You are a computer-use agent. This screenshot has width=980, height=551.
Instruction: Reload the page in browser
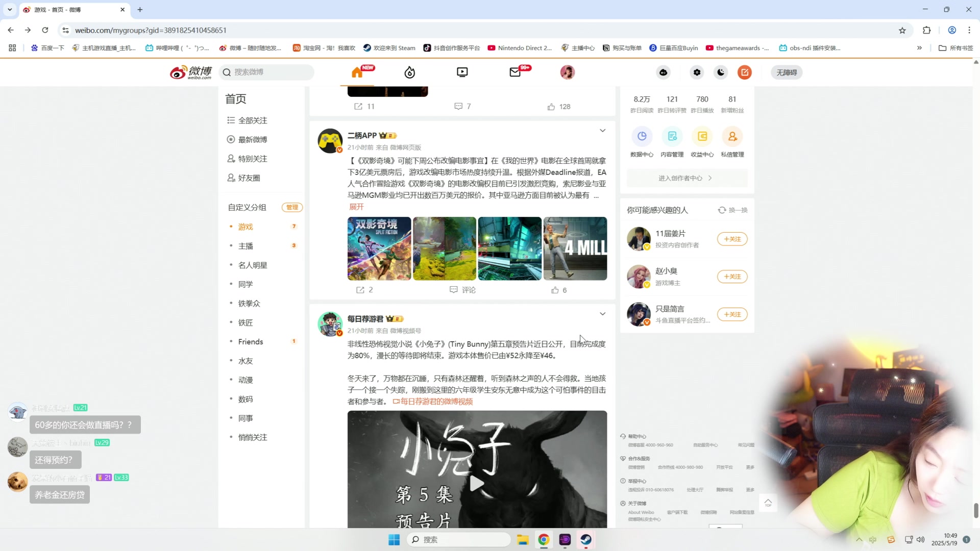45,30
